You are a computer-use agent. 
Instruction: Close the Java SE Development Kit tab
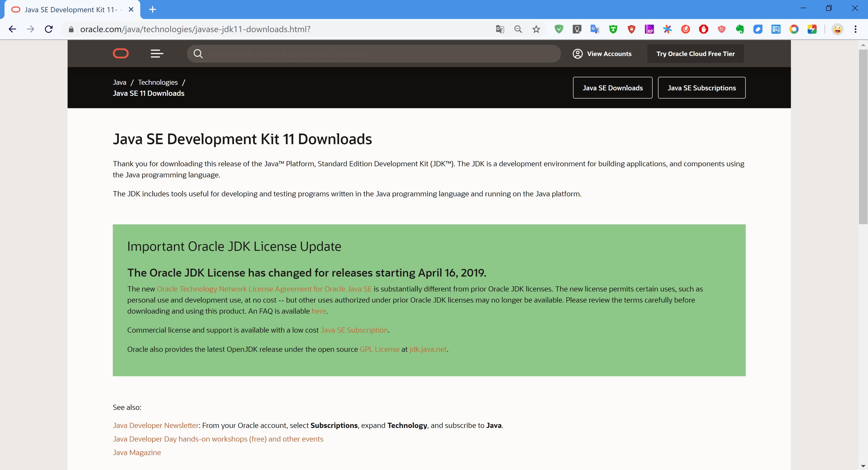[x=131, y=10]
